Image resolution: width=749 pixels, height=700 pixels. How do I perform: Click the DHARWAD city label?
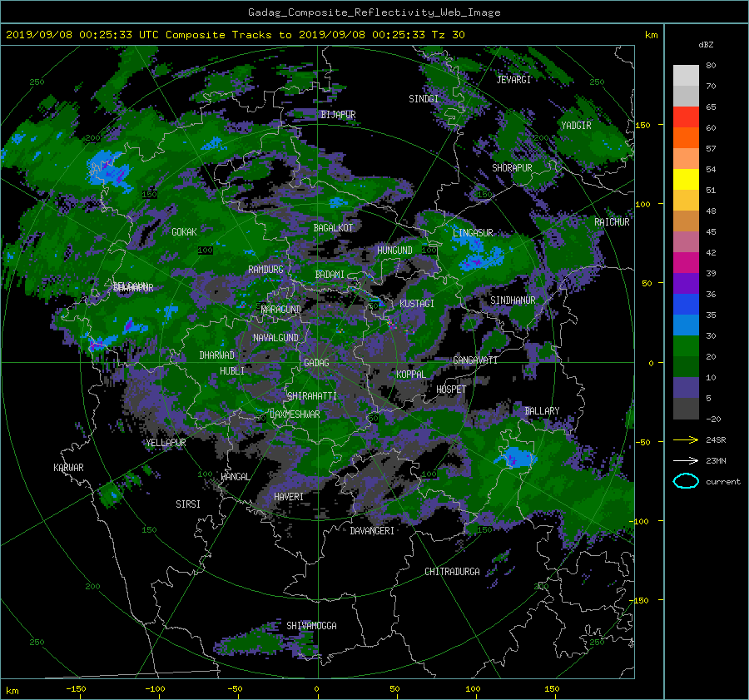(217, 355)
